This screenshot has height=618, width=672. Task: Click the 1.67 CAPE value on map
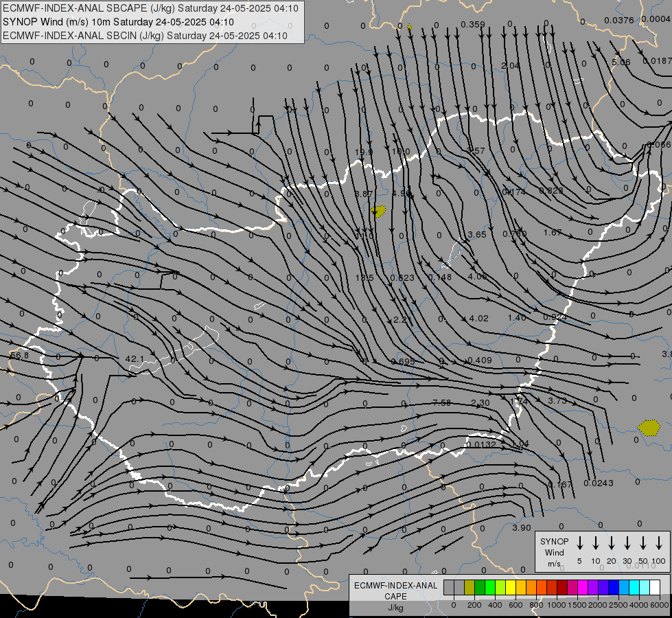point(553,232)
